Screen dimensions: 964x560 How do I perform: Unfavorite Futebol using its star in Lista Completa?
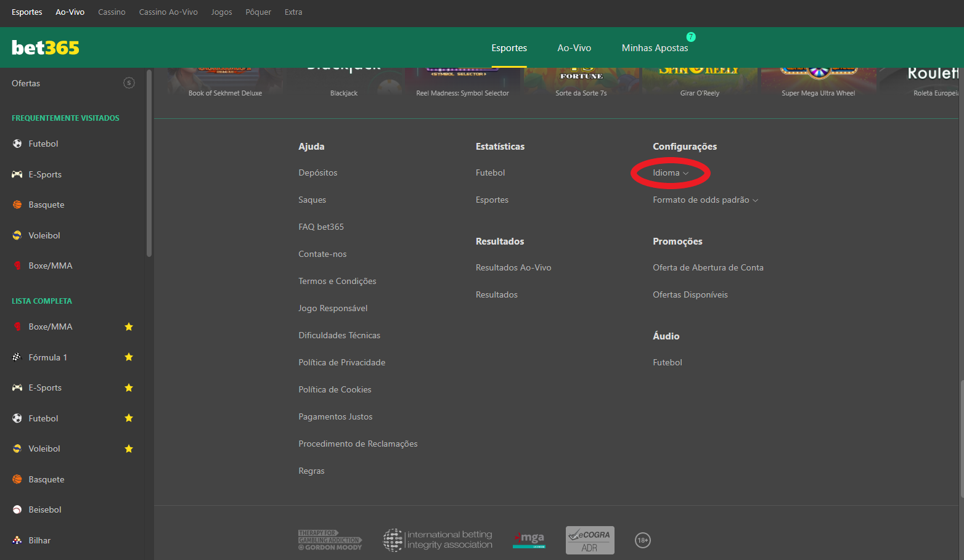tap(129, 418)
